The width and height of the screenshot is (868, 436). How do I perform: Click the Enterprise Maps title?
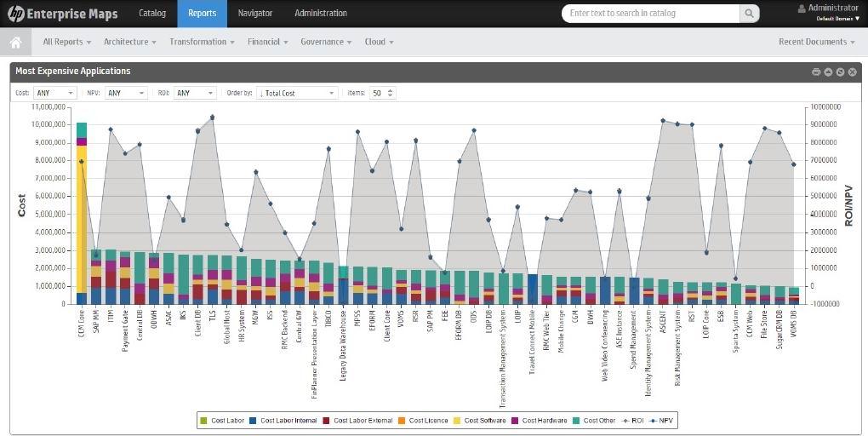72,14
